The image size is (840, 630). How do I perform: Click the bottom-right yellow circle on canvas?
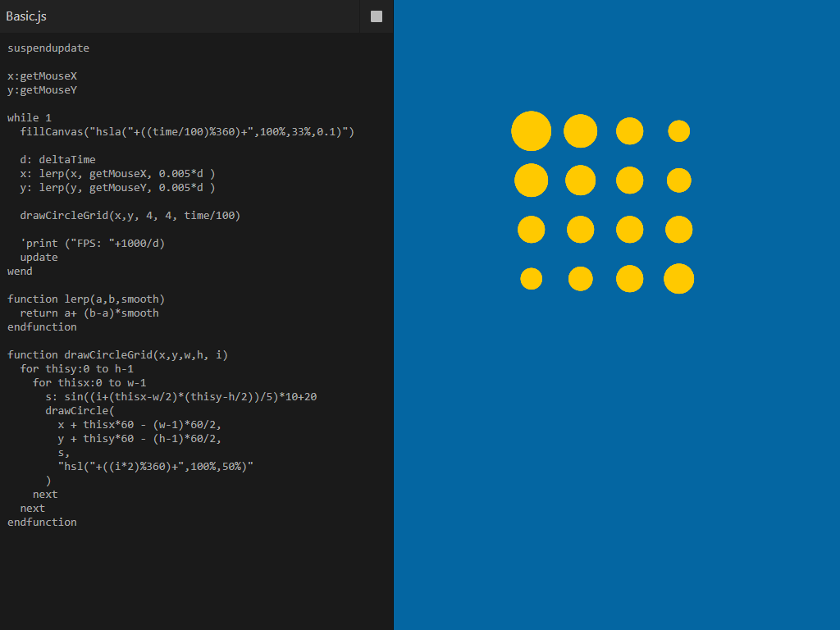click(x=678, y=278)
